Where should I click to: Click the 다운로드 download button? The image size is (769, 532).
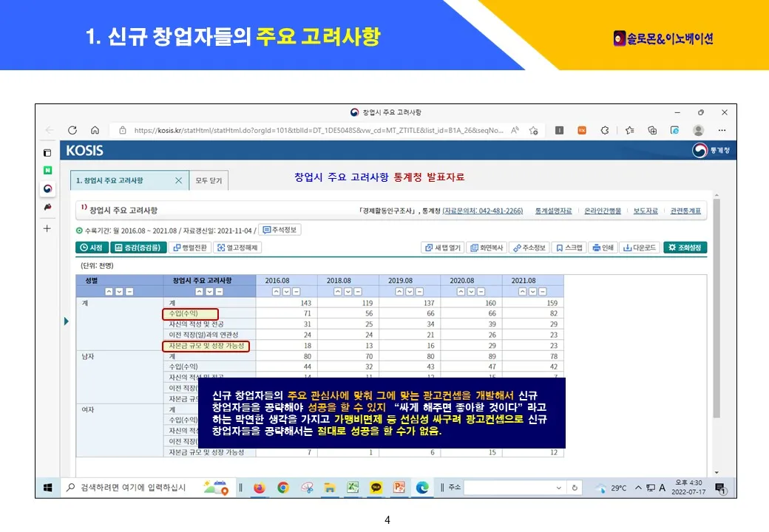pos(639,248)
